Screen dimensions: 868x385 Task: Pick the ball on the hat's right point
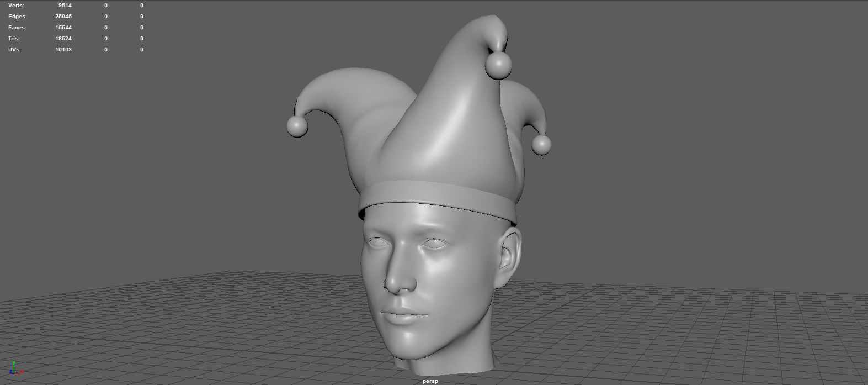541,145
